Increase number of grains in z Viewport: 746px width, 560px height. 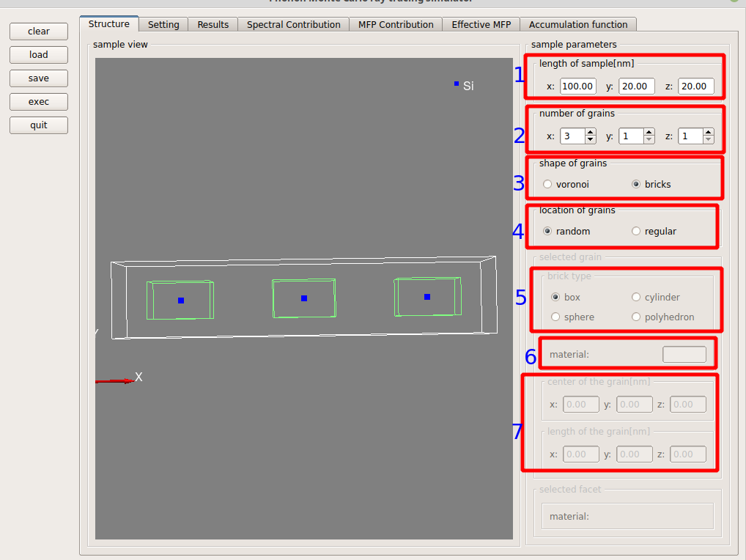click(709, 132)
